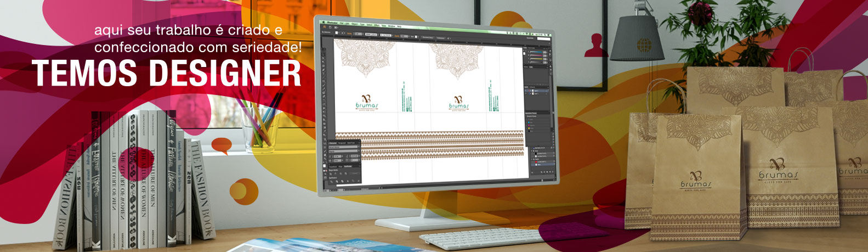Screen dimensions: 868x252
Task: Select the fill/stroke swatch at bottom of toolbox
Action: [324, 166]
